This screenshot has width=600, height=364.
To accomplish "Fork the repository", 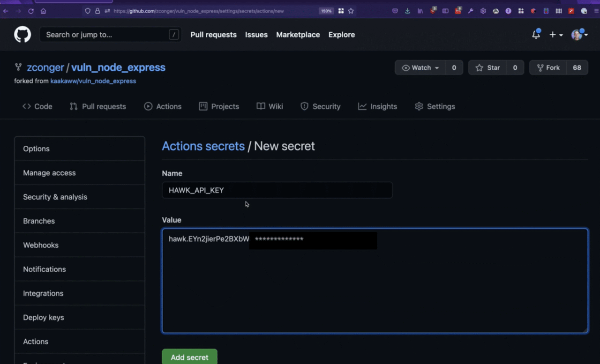I will coord(548,67).
